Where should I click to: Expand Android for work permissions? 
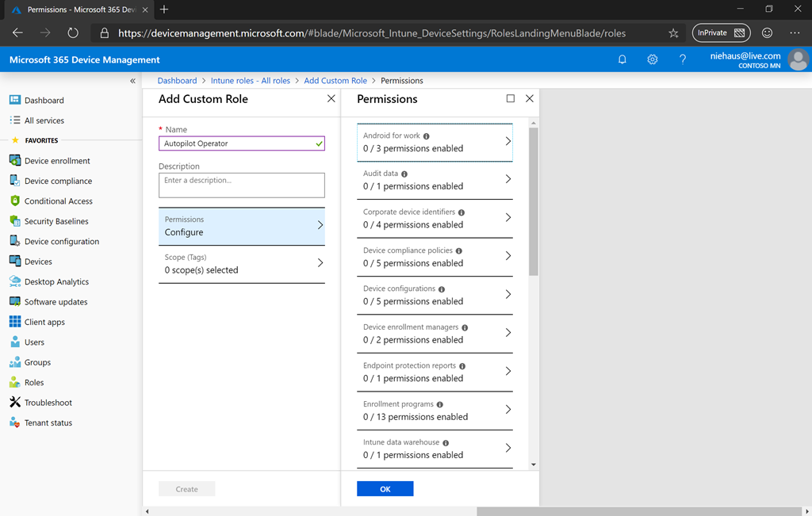[435, 143]
